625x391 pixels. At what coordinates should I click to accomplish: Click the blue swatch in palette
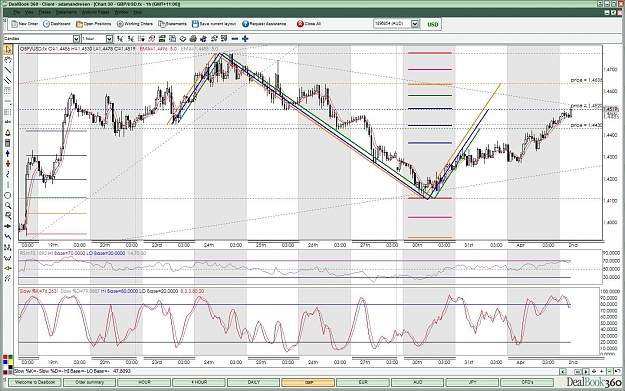(x=5, y=362)
